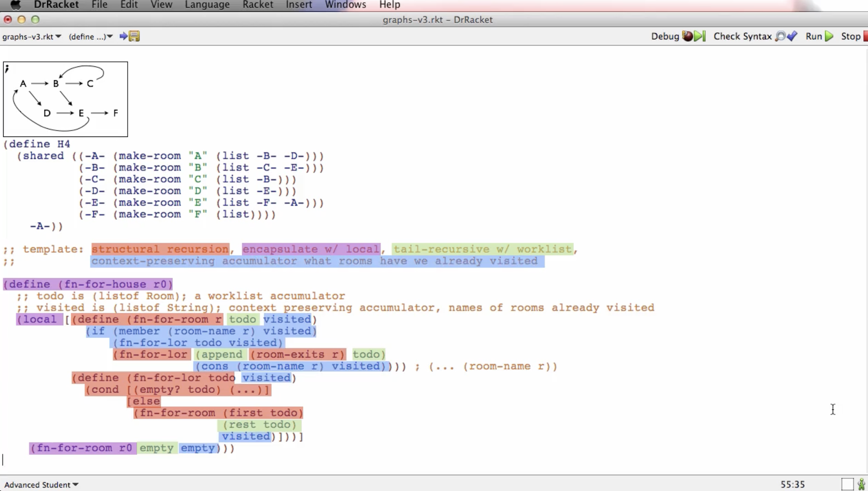This screenshot has width=868, height=491.
Task: Click the yellow minimize circle
Action: pos(22,19)
